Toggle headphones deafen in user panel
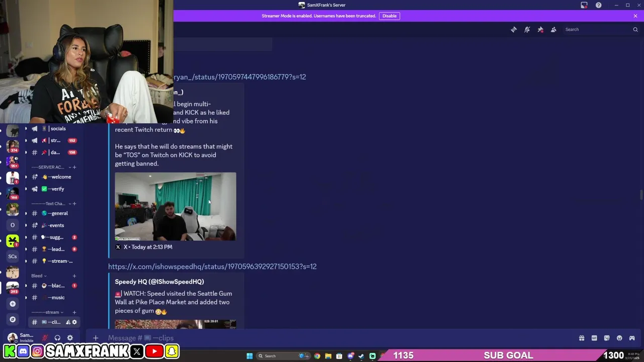The width and height of the screenshot is (644, 362). (57, 338)
